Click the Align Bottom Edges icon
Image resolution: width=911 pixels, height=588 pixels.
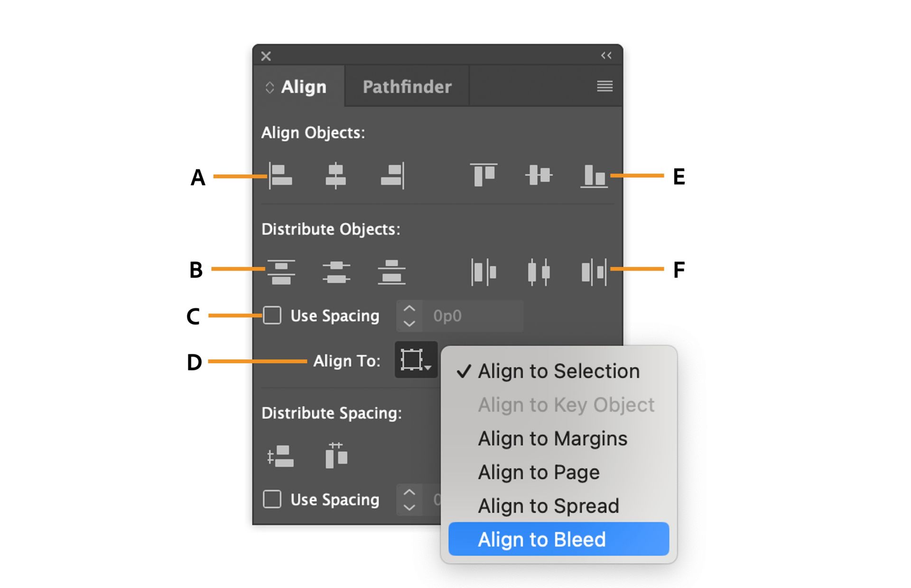594,176
